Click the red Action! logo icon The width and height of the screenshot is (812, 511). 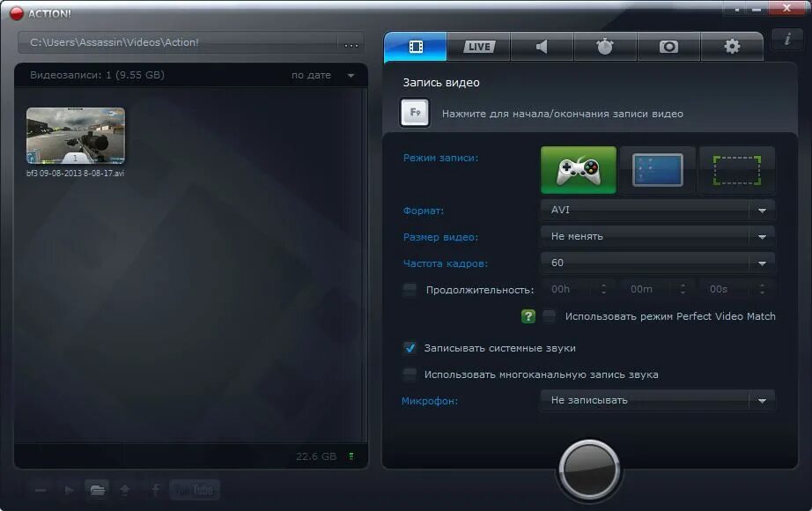pyautogui.click(x=17, y=13)
